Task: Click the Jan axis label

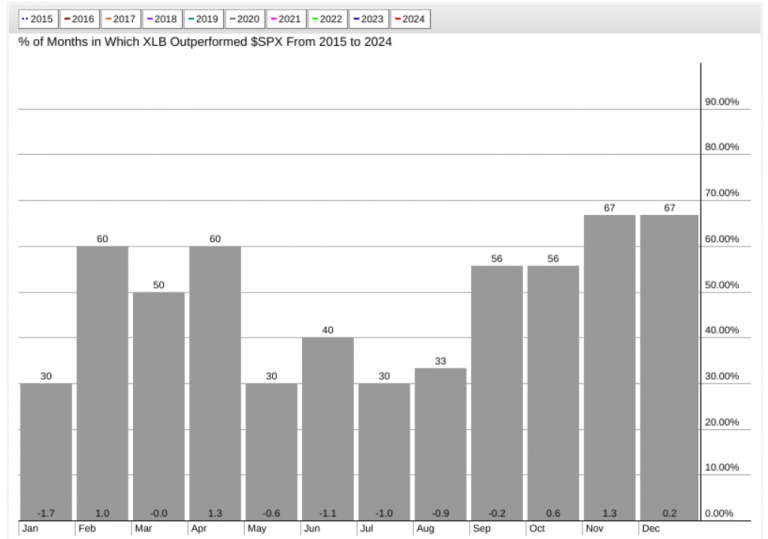Action: pyautogui.click(x=30, y=528)
